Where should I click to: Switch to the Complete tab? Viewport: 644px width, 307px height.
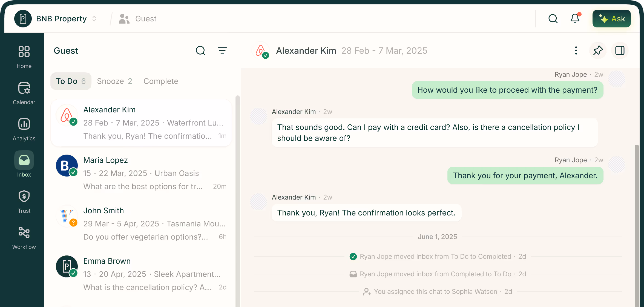[161, 81]
